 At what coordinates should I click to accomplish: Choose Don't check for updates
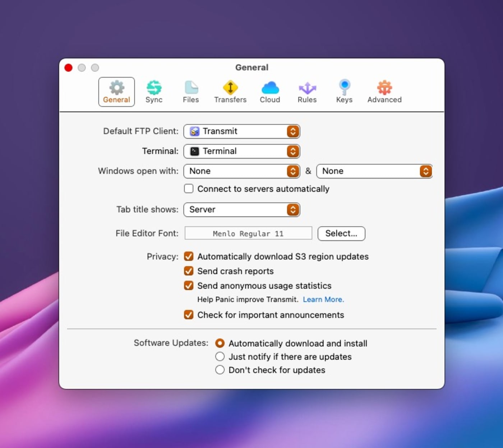(x=220, y=370)
